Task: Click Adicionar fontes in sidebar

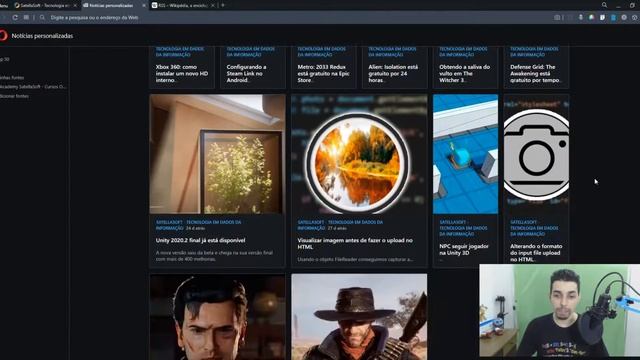Action: click(14, 96)
